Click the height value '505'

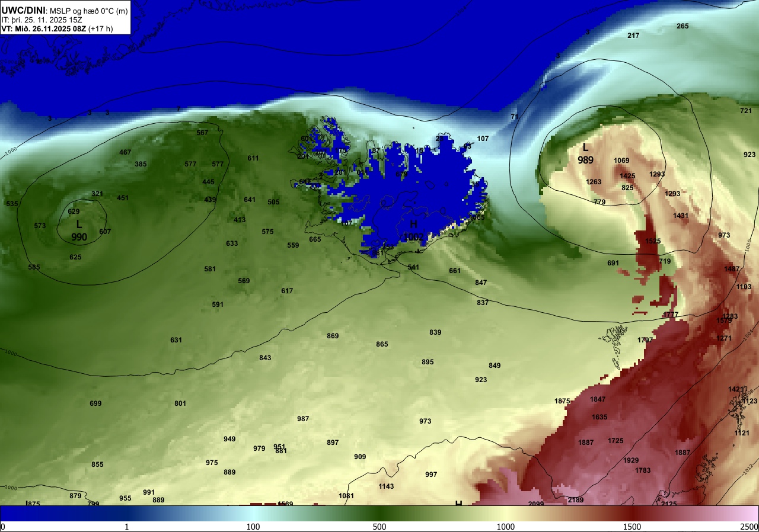coord(273,202)
